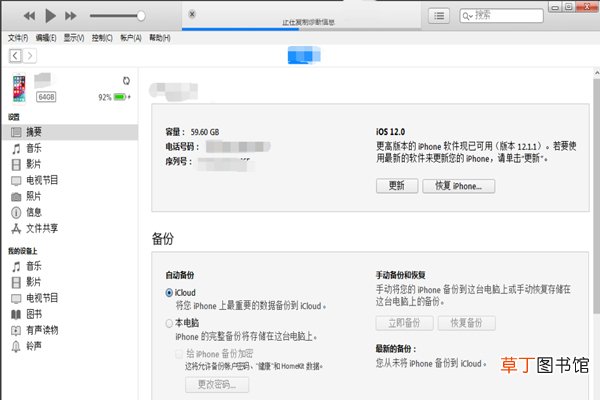This screenshot has width=600, height=400.
Task: Click the play button
Action: tap(50, 16)
